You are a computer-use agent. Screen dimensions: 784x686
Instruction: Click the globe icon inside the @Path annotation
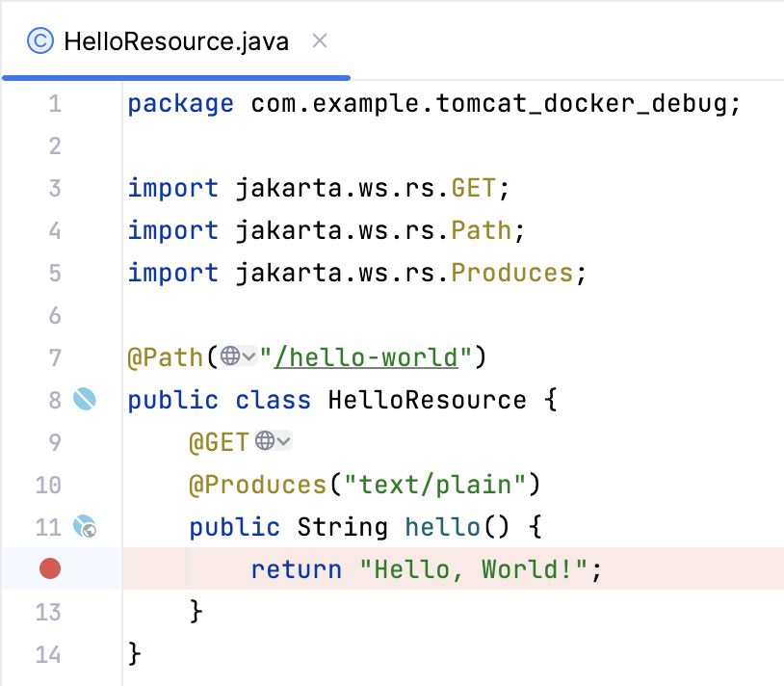229,356
